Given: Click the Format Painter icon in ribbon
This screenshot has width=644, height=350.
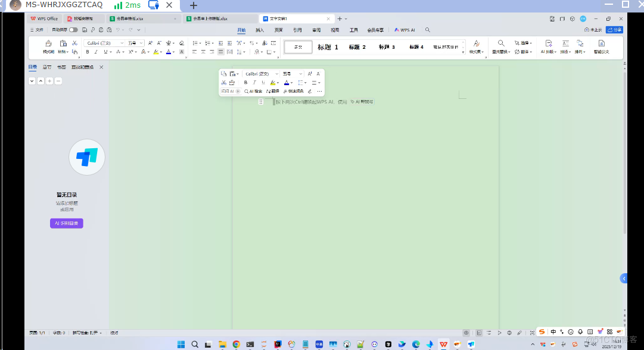Looking at the screenshot, I should point(48,45).
